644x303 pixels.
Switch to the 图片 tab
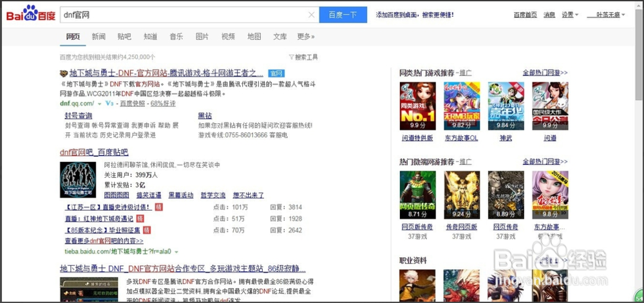pyautogui.click(x=202, y=37)
